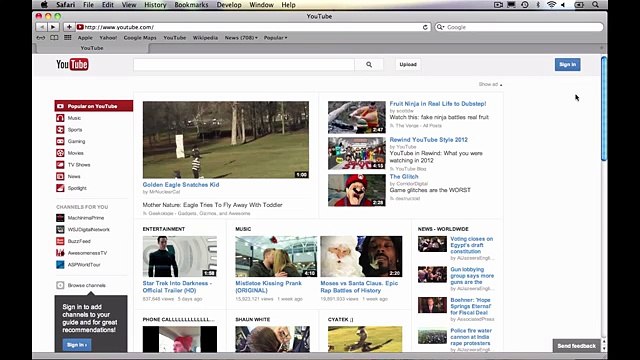Screen dimensions: 640x360
Task: Open the Develop menu
Action: coord(229,5)
